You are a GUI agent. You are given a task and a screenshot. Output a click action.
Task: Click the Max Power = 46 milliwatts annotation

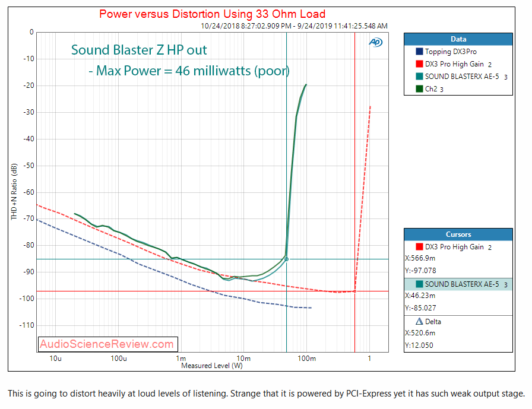click(189, 71)
